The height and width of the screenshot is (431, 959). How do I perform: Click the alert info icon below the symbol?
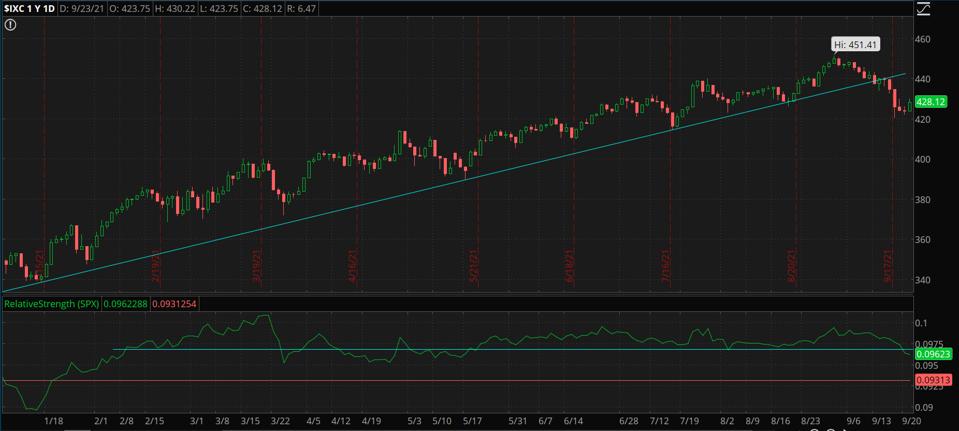coord(9,25)
